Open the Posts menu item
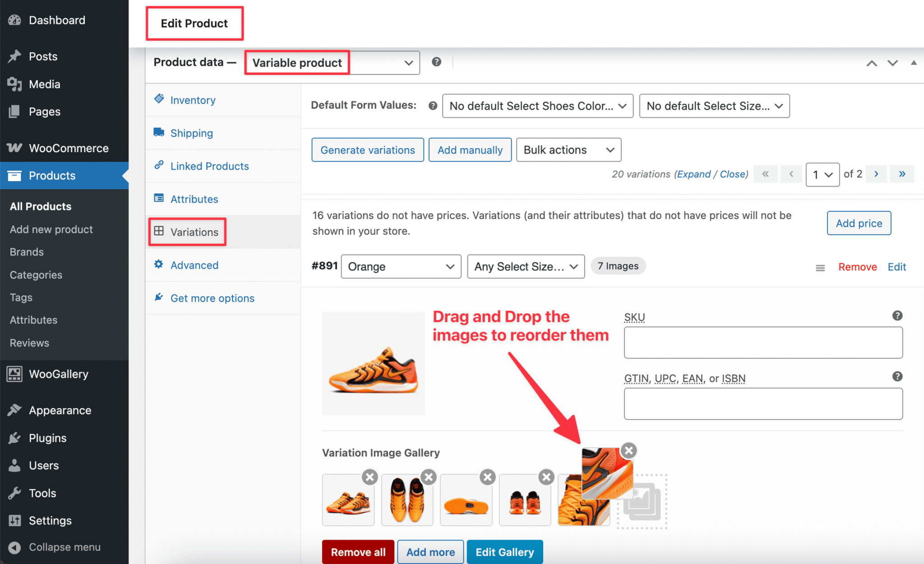The image size is (924, 564). tap(43, 56)
